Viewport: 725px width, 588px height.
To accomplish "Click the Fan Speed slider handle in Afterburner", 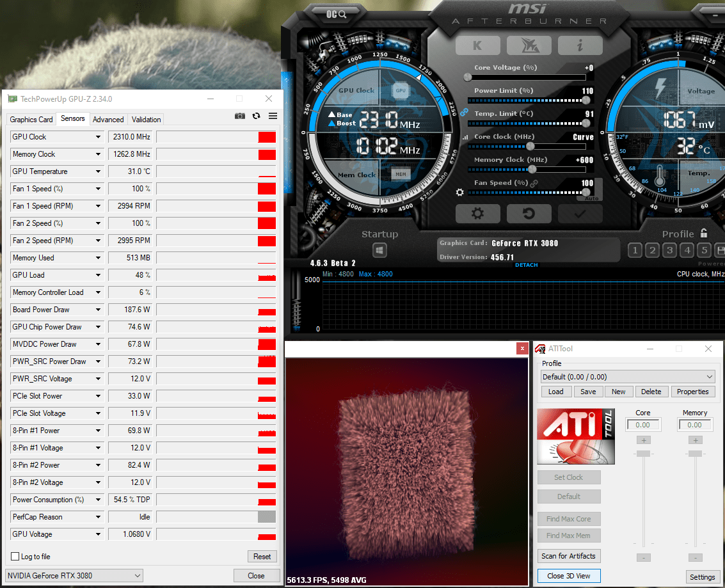I will [586, 193].
